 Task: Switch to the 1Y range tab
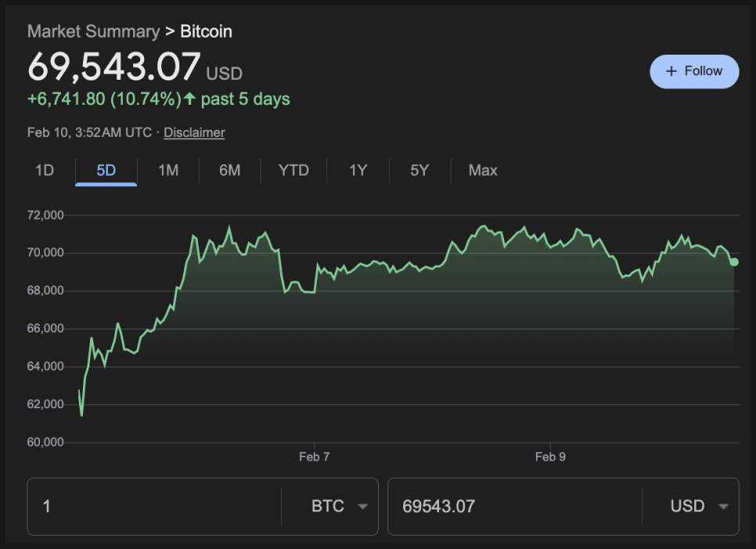358,170
